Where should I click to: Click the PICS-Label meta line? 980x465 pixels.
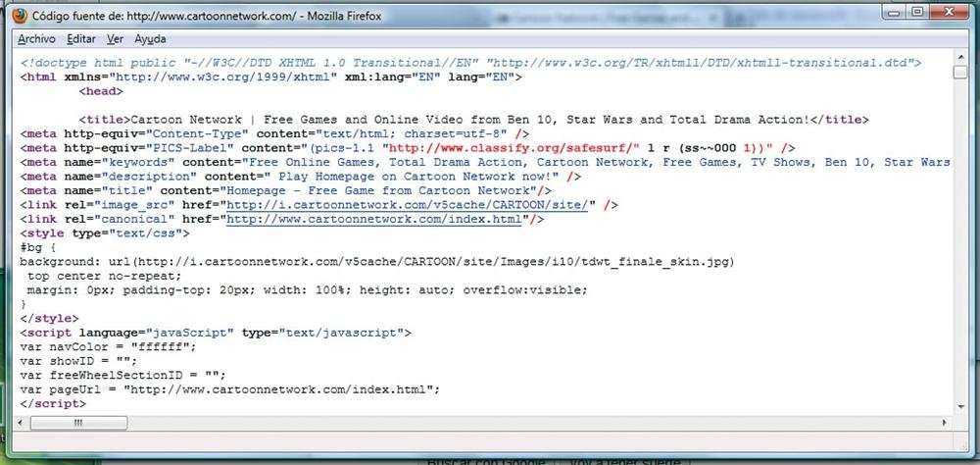408,148
